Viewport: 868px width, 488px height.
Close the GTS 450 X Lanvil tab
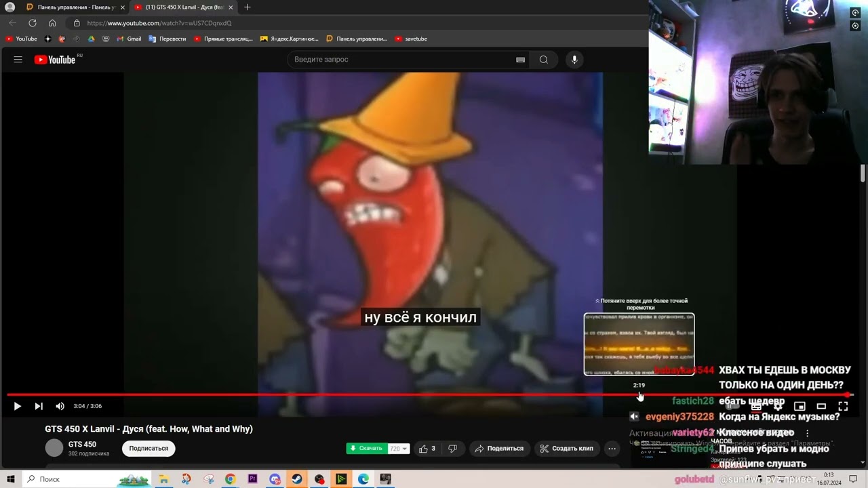tap(231, 7)
